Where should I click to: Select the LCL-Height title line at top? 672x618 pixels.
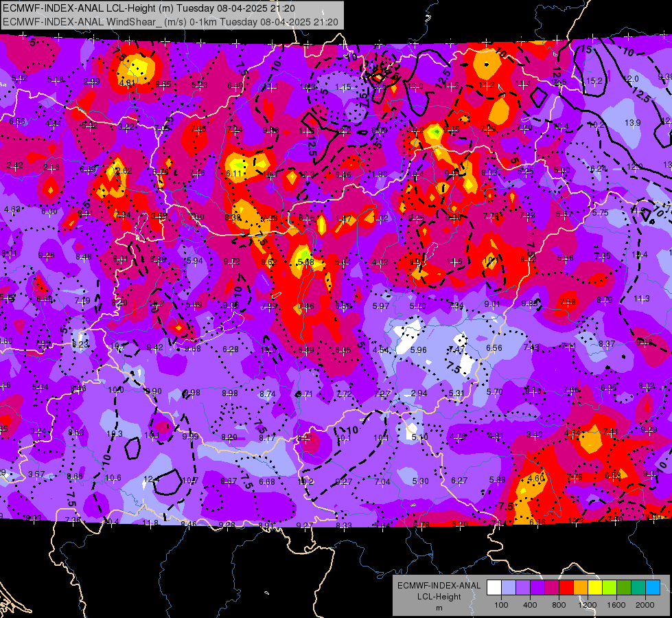149,8
